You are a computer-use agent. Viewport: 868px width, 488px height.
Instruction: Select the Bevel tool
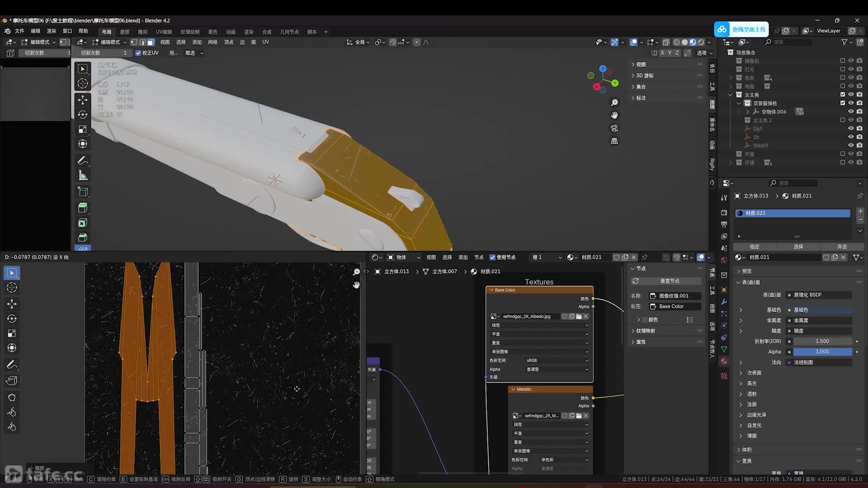(83, 238)
